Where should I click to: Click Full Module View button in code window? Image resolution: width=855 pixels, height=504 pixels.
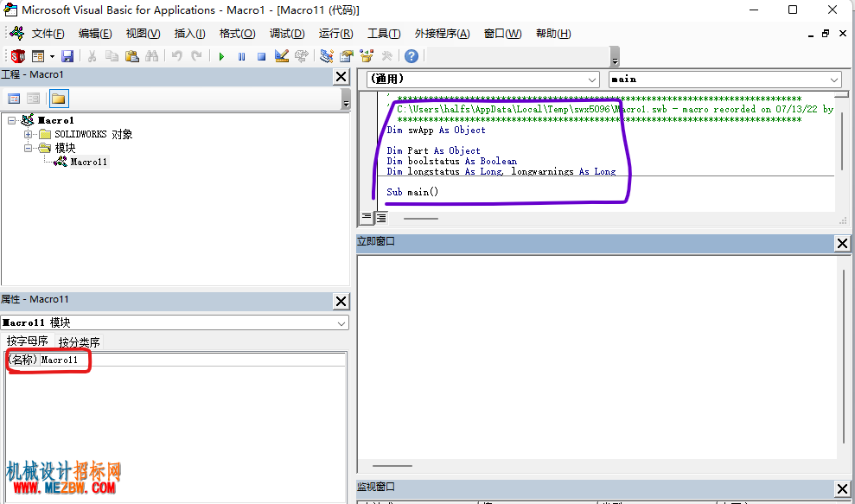[x=381, y=218]
